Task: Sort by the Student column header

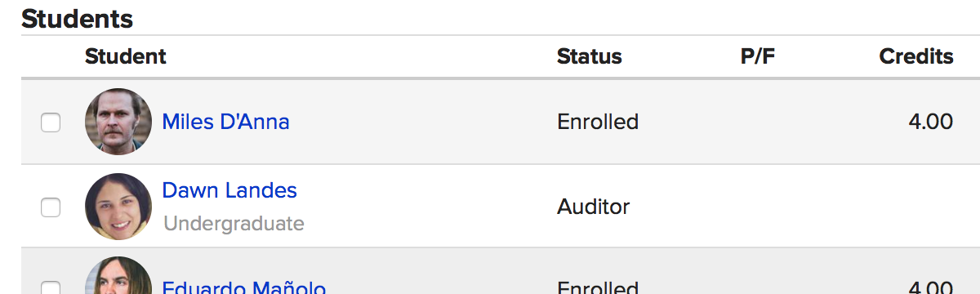Action: point(125,56)
